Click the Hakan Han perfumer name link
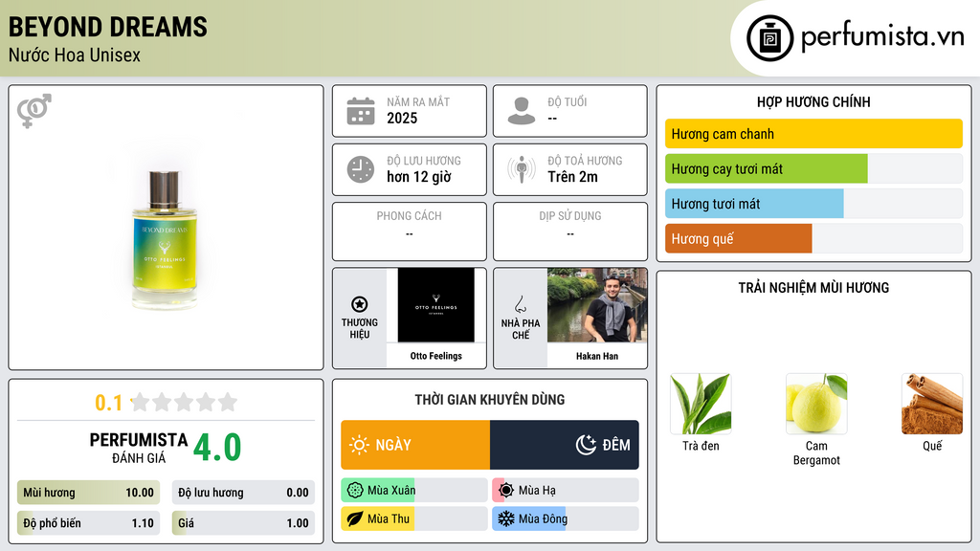 597,356
